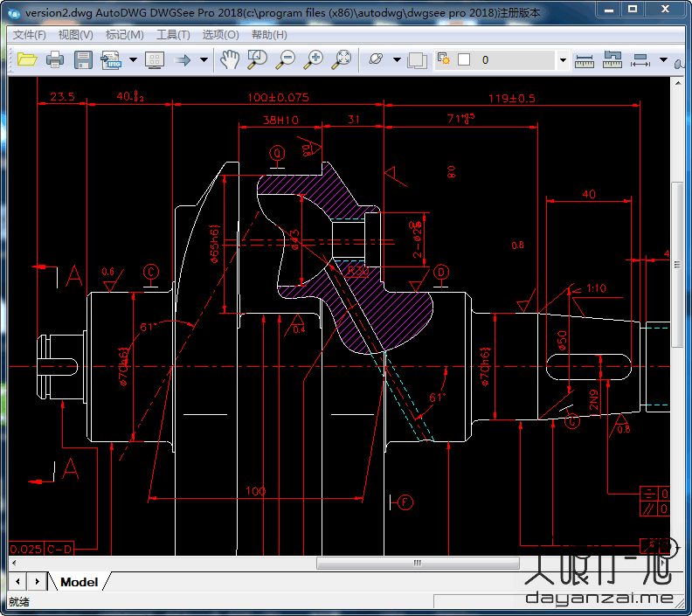Image resolution: width=692 pixels, height=616 pixels.
Task: Click the blue forward arrow icon
Action: [183, 59]
